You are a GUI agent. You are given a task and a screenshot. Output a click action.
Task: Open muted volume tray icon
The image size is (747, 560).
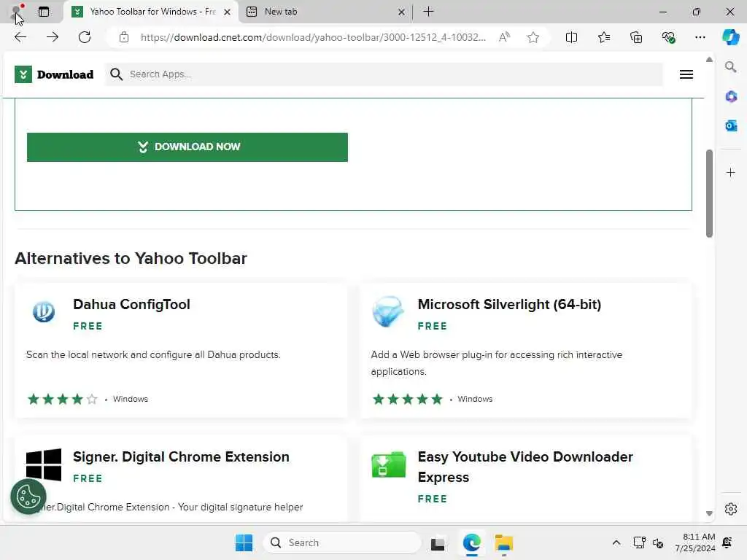658,542
